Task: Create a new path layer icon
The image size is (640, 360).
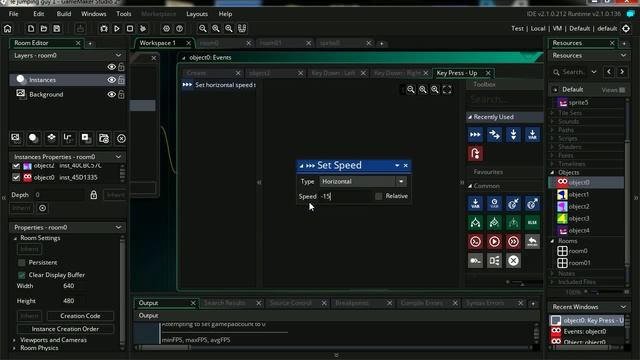Action: (x=68, y=138)
